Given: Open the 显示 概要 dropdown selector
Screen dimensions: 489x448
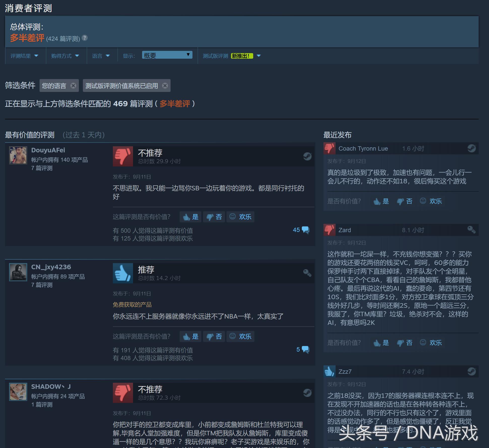Looking at the screenshot, I should click(x=167, y=54).
